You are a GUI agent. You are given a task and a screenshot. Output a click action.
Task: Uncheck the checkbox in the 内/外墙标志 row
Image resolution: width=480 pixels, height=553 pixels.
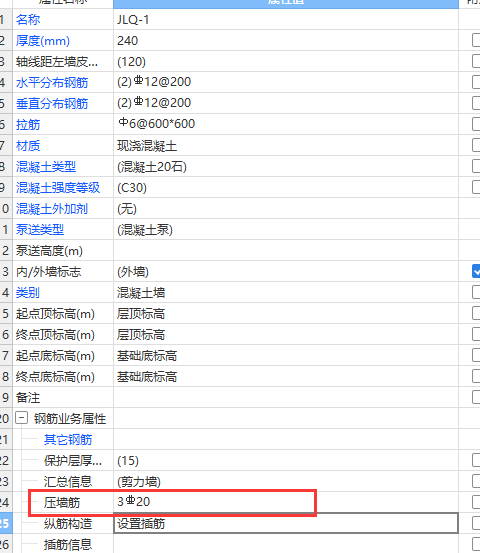476,271
